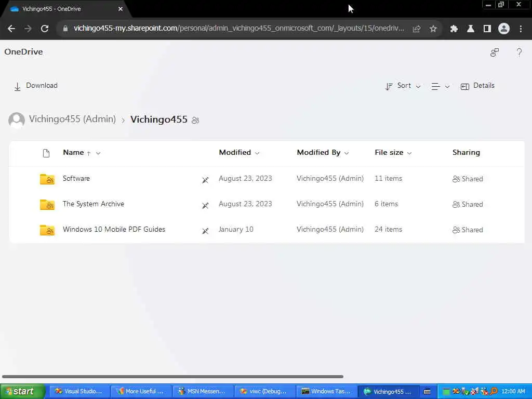The image size is (532, 399).
Task: Click Shared status for Software
Action: [x=468, y=179]
